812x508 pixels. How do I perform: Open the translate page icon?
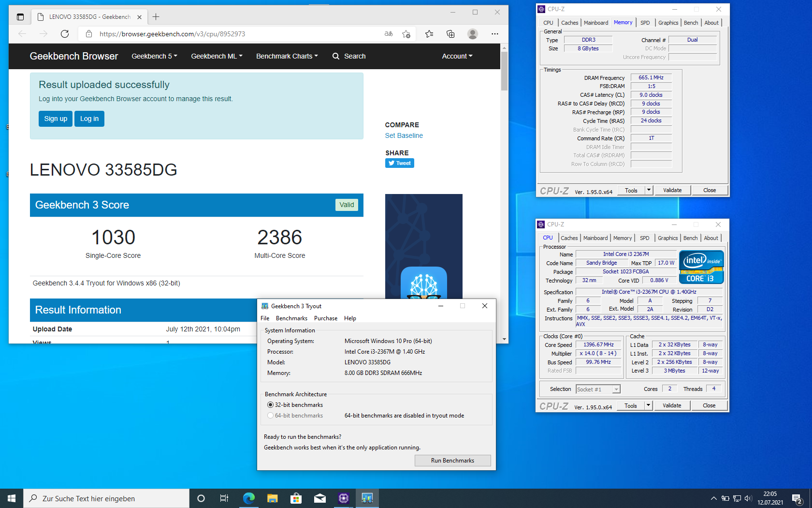tap(389, 34)
